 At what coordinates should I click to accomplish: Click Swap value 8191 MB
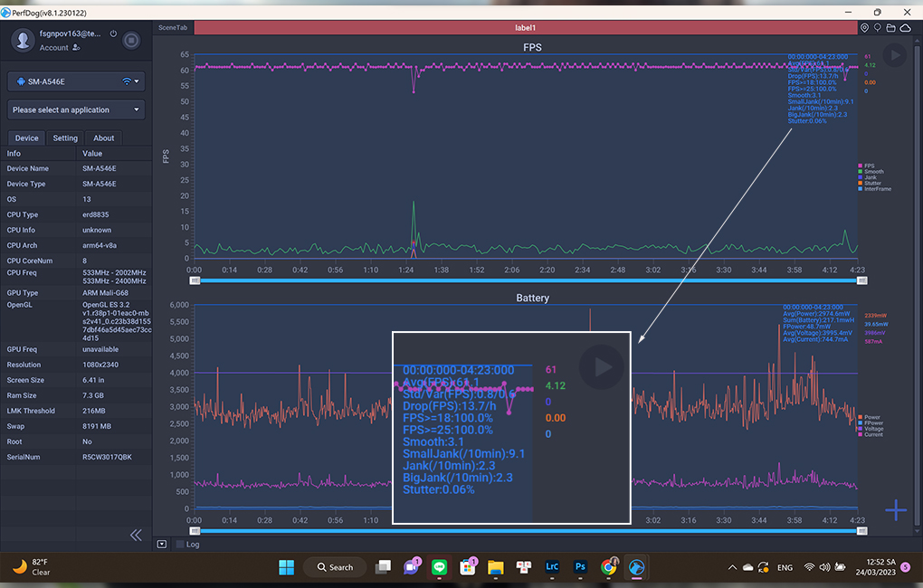coord(97,426)
